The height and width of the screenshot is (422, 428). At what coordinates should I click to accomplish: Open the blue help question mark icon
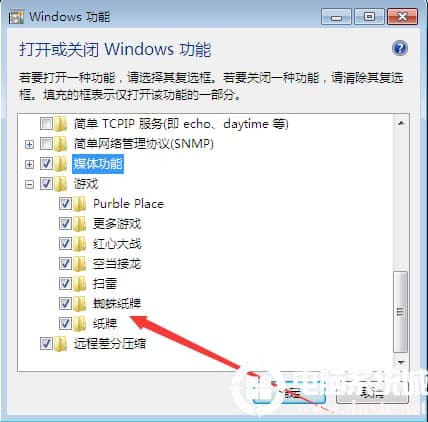pos(400,48)
